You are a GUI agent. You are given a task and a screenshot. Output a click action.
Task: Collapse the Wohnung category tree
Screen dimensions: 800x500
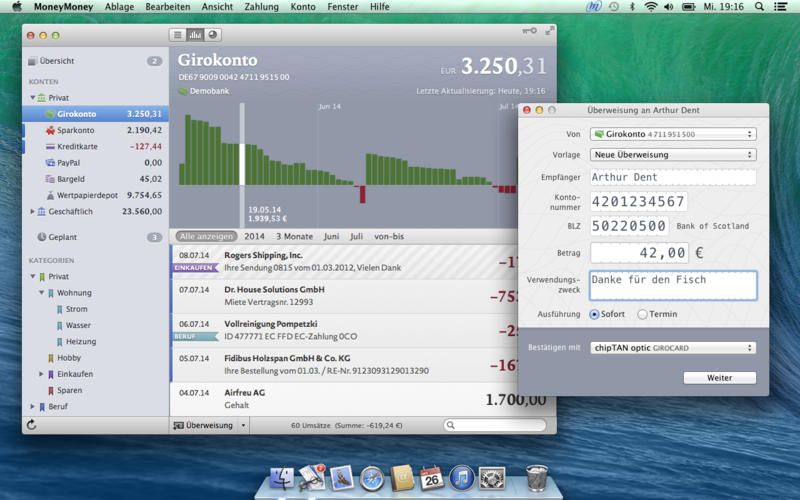(42, 293)
